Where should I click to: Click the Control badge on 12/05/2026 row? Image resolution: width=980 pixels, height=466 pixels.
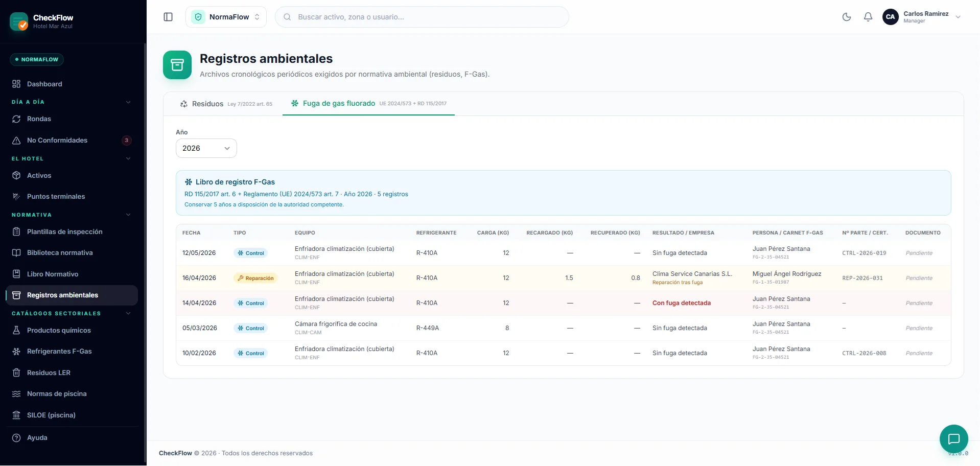[251, 253]
